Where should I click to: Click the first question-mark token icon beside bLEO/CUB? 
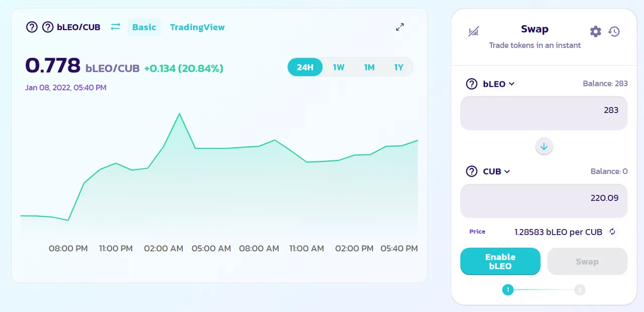(32, 27)
